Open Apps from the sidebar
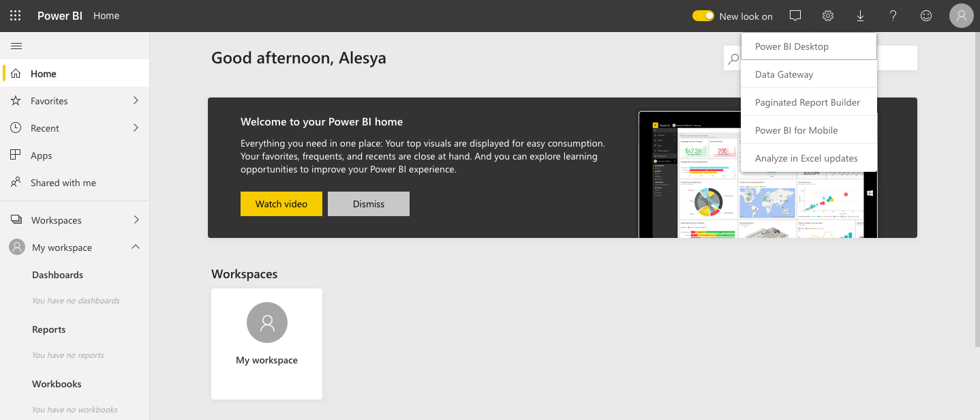This screenshot has height=420, width=980. coord(40,155)
